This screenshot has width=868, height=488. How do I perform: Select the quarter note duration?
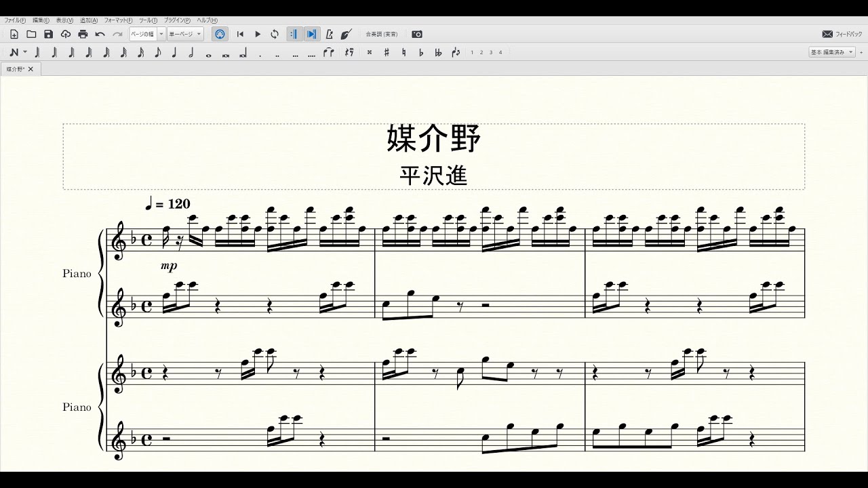(x=174, y=52)
